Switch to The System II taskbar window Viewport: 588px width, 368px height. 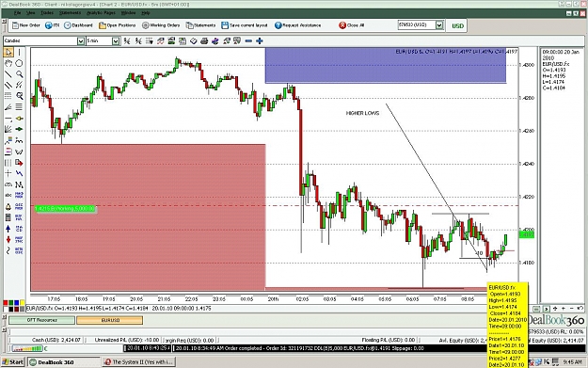[x=138, y=362]
